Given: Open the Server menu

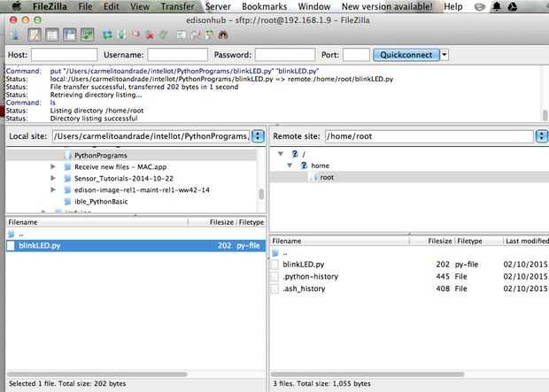Looking at the screenshot, I should pos(218,6).
